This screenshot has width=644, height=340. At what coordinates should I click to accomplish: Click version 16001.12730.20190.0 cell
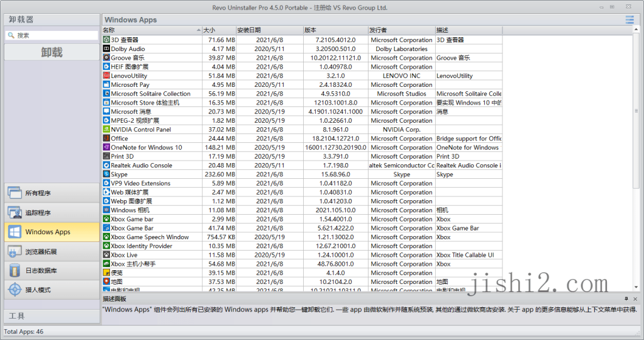pyautogui.click(x=336, y=147)
